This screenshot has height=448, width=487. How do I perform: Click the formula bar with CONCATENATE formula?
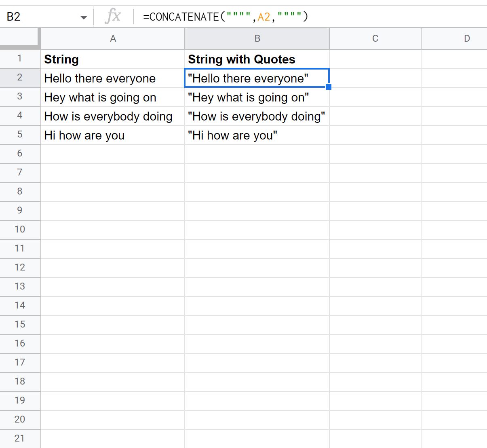coord(311,17)
